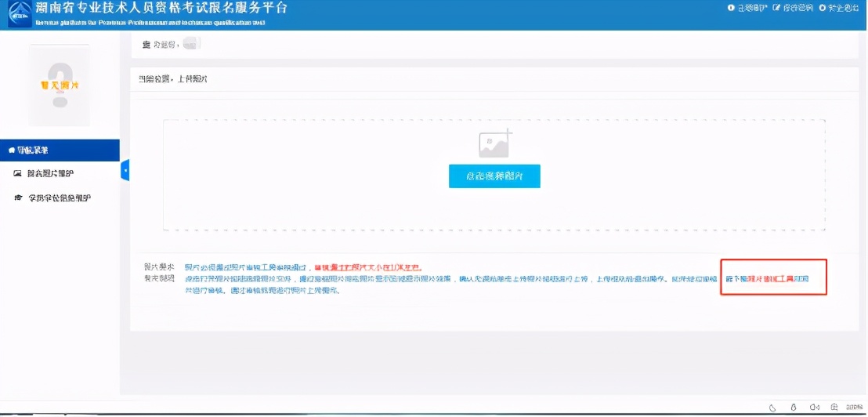Open the change password link with pencil icon

pyautogui.click(x=793, y=8)
